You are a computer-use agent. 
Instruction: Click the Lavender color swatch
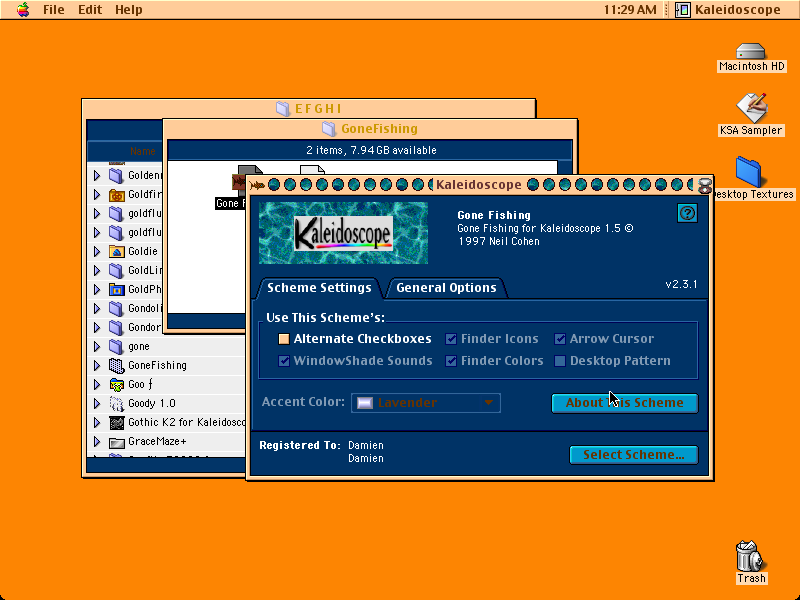point(364,403)
